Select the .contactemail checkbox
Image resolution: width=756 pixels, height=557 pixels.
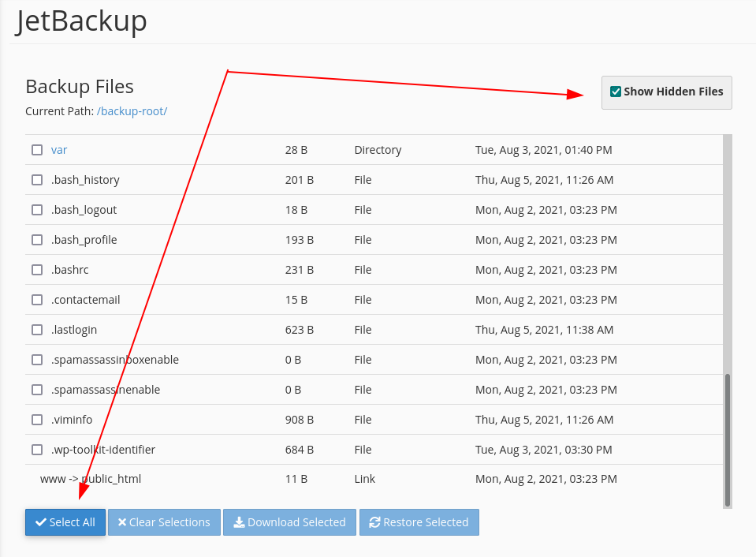(37, 300)
